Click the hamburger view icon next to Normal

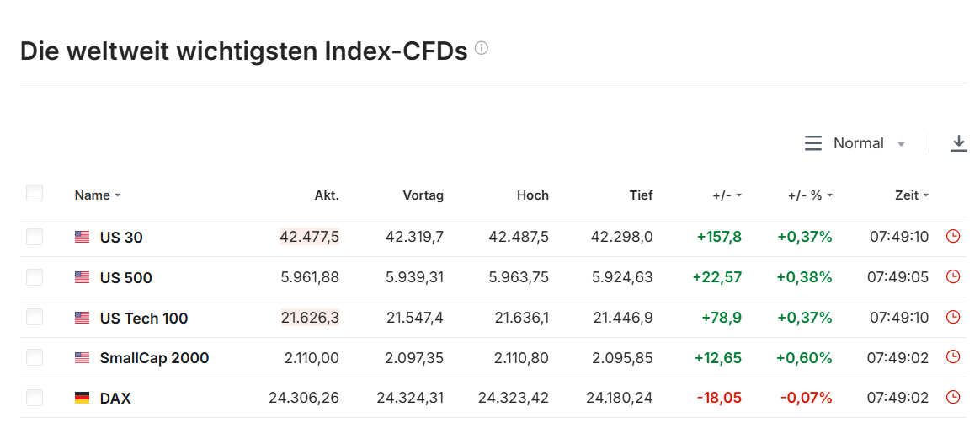point(813,143)
